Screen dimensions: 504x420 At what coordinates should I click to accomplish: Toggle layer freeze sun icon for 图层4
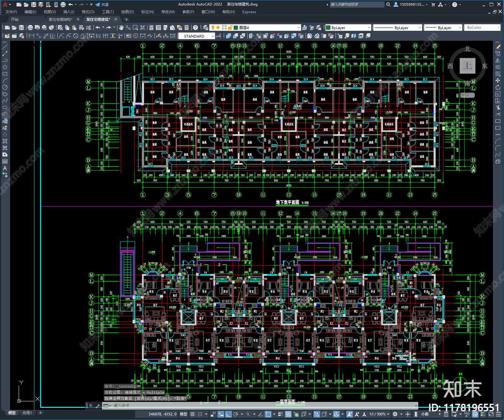coord(218,28)
